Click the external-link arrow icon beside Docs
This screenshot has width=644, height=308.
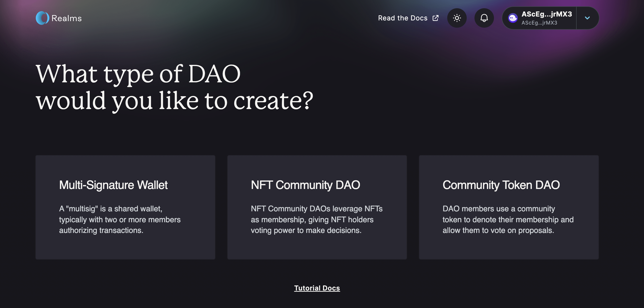[x=436, y=18]
